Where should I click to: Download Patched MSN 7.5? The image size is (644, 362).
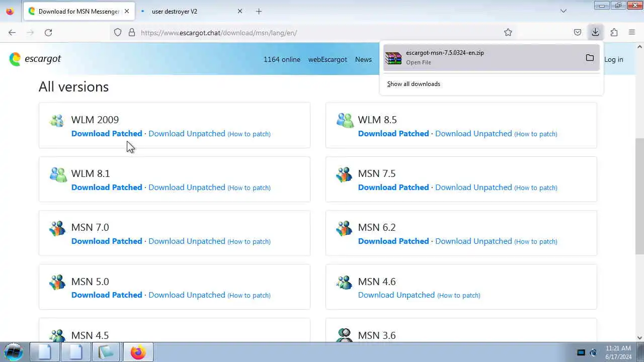tap(393, 188)
